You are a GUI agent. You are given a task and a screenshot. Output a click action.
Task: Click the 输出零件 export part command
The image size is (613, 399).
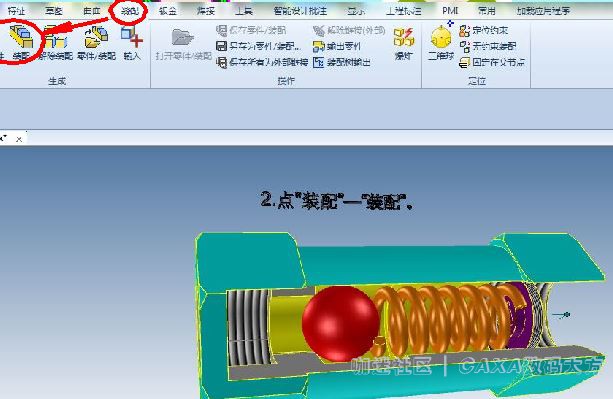point(337,47)
